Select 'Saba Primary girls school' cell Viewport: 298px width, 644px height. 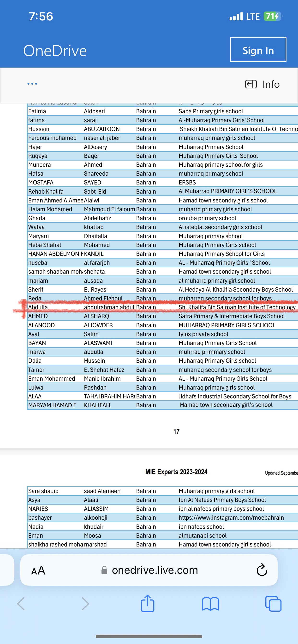coord(211,111)
